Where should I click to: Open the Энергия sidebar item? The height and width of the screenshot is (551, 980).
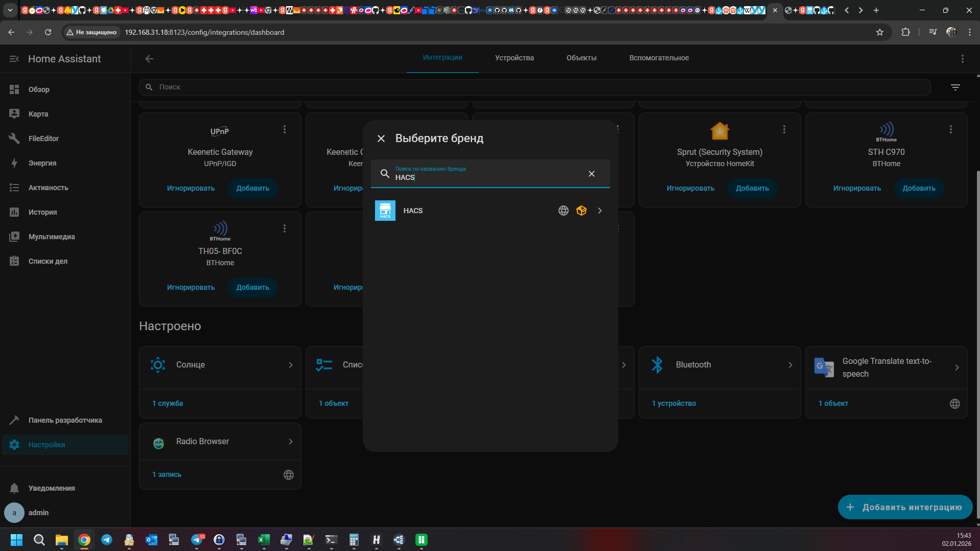pyautogui.click(x=42, y=163)
